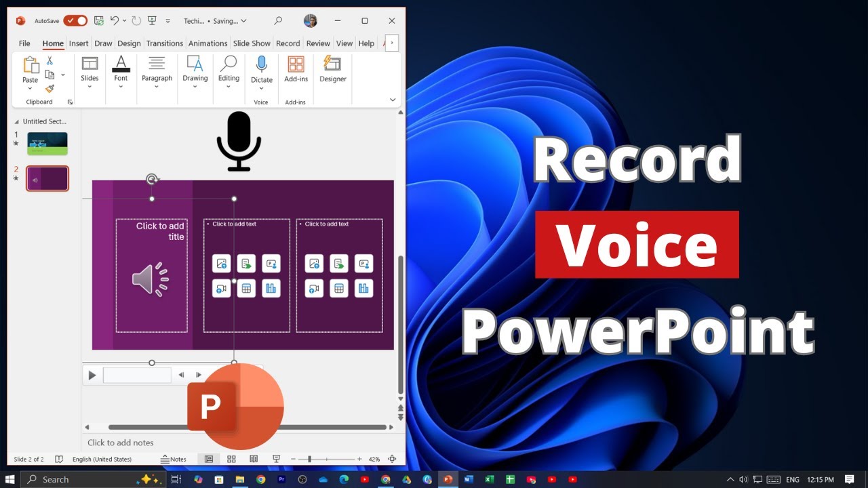The image size is (868, 488).
Task: Open the Editing group menu
Action: click(229, 73)
